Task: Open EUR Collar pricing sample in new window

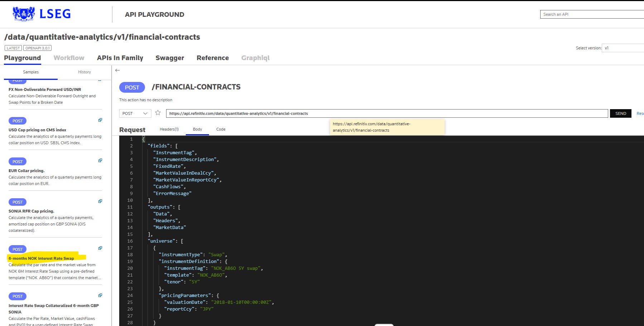Action: (x=100, y=160)
